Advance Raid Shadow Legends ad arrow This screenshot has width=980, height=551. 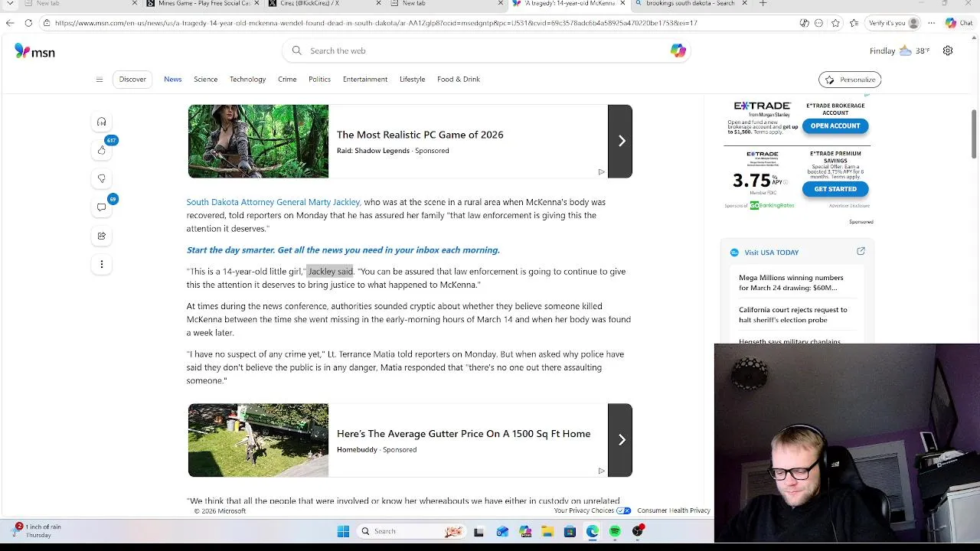[620, 141]
